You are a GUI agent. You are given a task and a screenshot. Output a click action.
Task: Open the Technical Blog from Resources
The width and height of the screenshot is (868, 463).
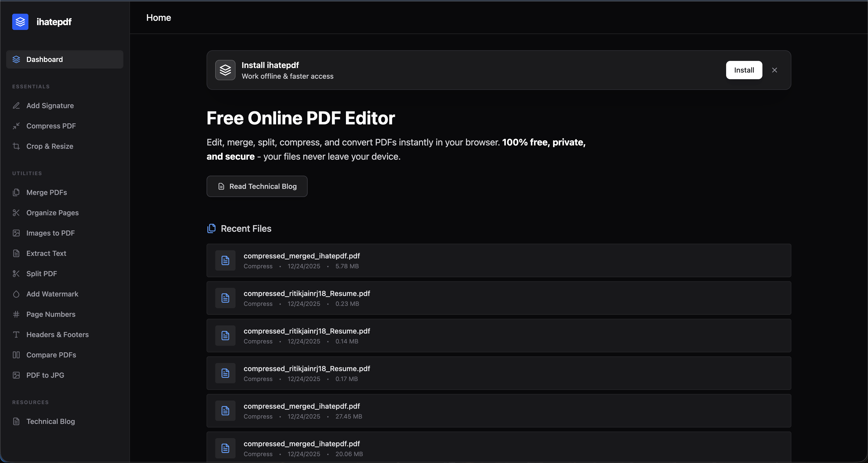coord(51,421)
